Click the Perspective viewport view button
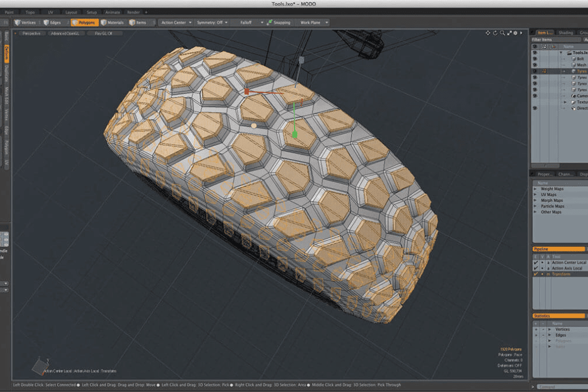 pos(32,33)
